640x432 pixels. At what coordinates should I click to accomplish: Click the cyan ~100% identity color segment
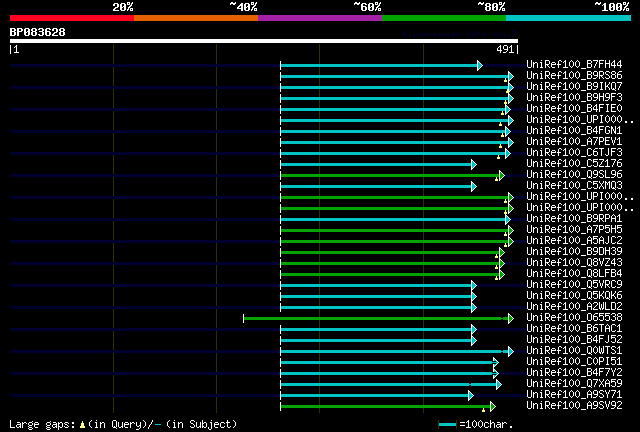(x=569, y=18)
